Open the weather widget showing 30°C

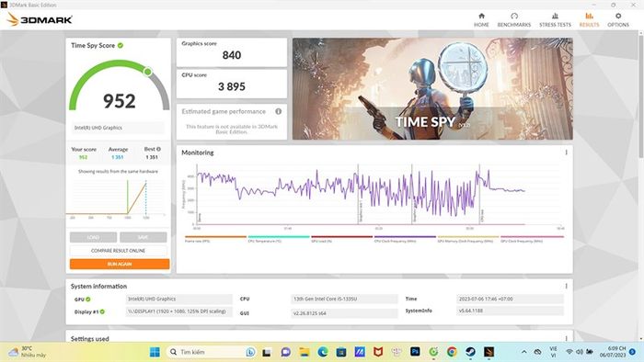(x=28, y=352)
